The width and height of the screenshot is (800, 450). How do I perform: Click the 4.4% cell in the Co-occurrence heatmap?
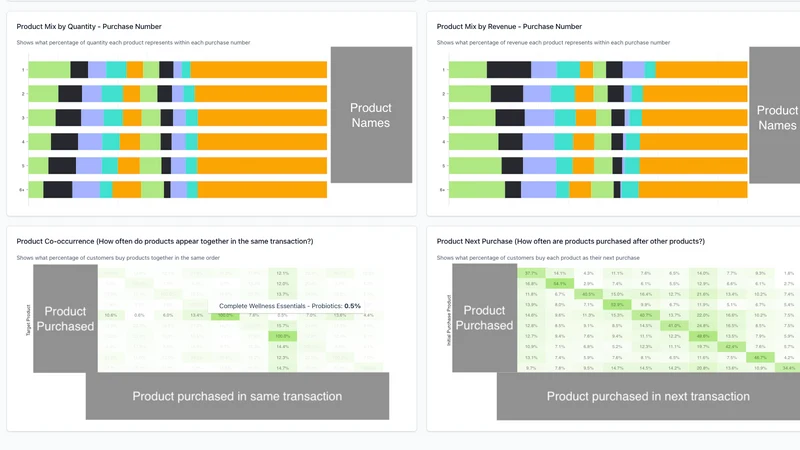[368, 315]
